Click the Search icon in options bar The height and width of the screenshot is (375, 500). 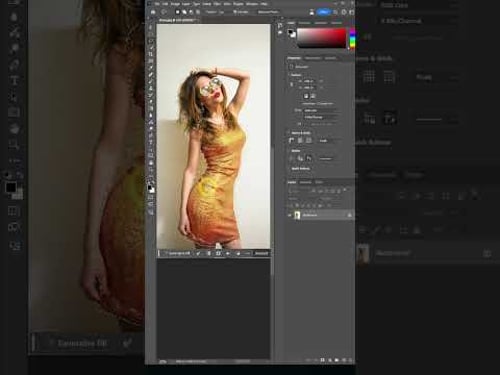[x=336, y=12]
